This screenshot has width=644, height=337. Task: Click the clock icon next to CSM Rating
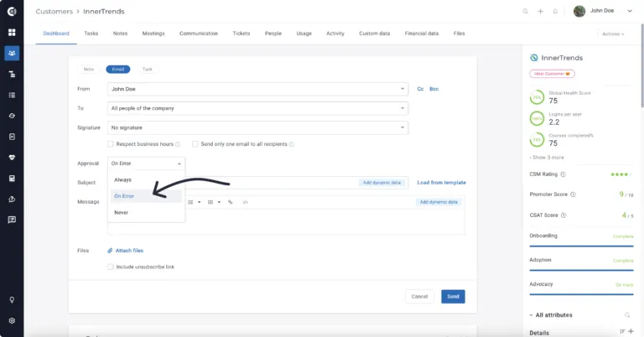click(x=563, y=174)
